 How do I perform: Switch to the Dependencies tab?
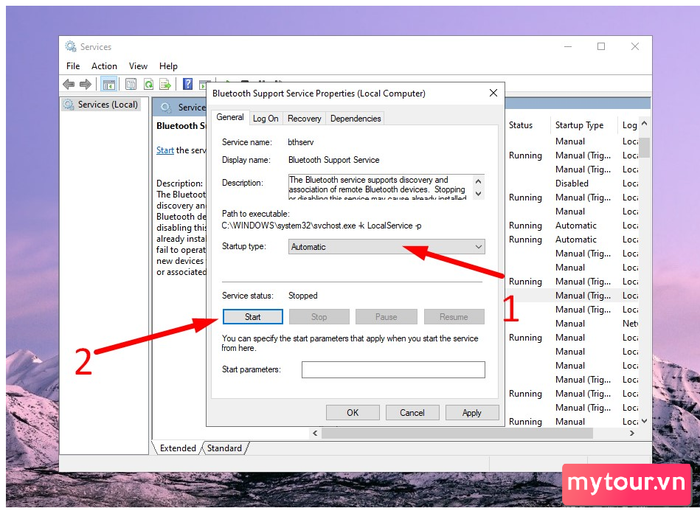pos(355,118)
